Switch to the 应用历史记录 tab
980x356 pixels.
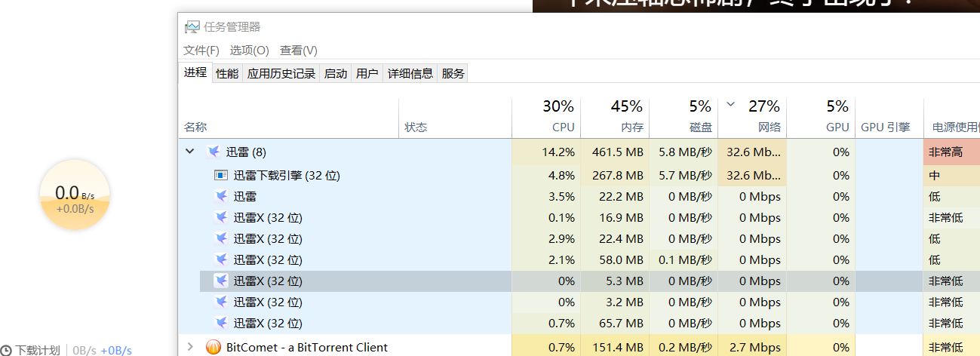281,73
